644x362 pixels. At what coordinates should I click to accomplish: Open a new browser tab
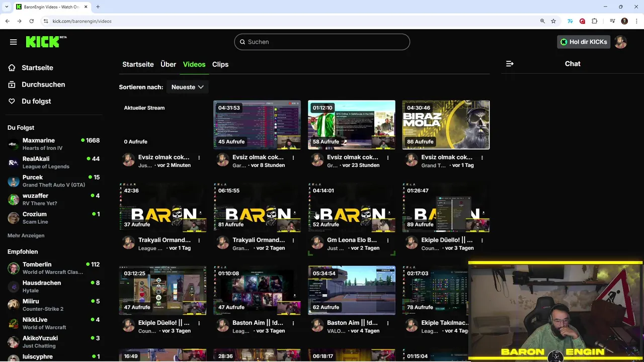click(98, 7)
